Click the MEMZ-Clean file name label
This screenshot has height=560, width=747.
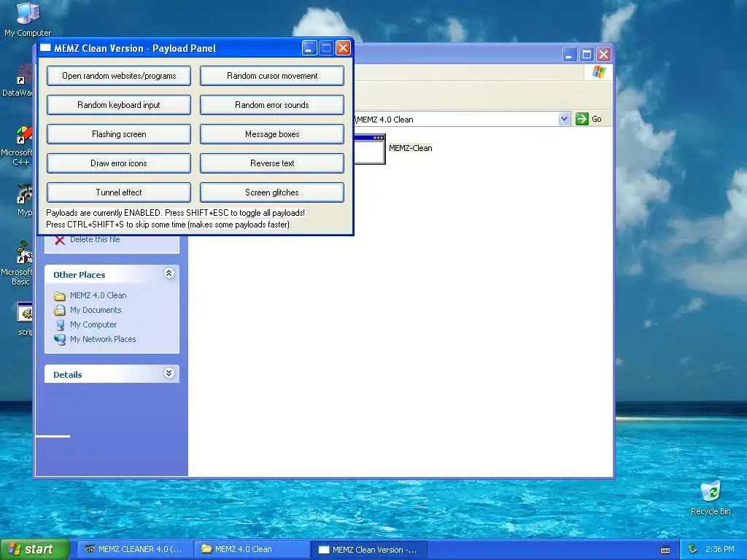(410, 148)
